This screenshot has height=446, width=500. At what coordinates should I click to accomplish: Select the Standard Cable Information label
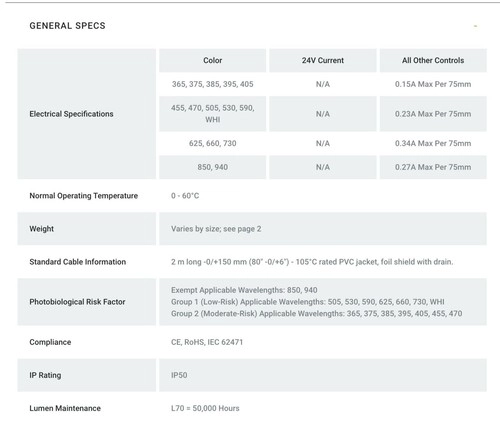[x=78, y=262]
